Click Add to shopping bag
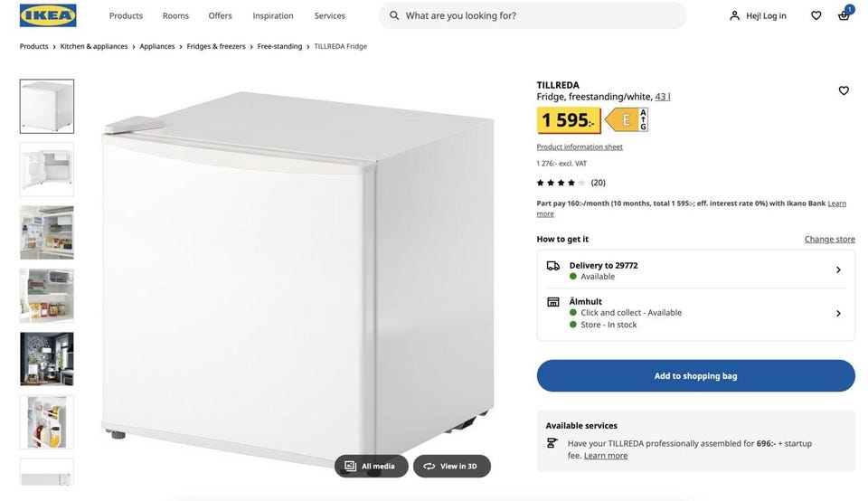 click(x=695, y=376)
